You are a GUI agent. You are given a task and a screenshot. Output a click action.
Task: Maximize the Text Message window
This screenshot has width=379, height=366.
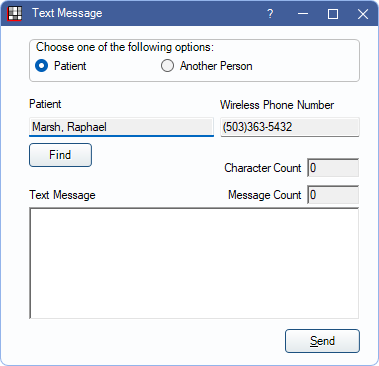point(333,14)
